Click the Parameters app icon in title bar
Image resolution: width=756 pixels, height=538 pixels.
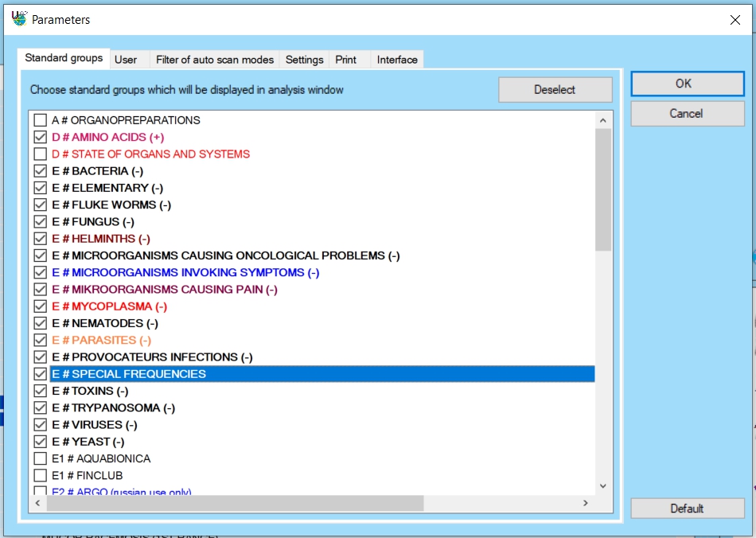pos(19,19)
